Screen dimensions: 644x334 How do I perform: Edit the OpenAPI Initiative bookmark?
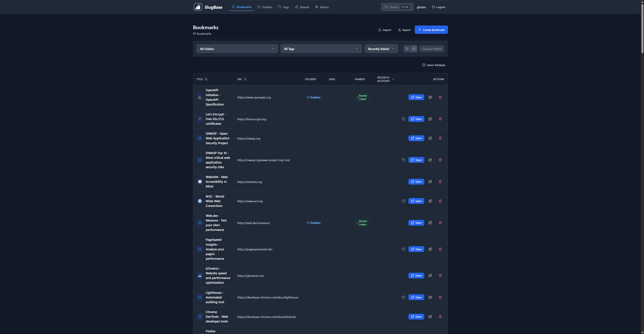[x=430, y=97]
